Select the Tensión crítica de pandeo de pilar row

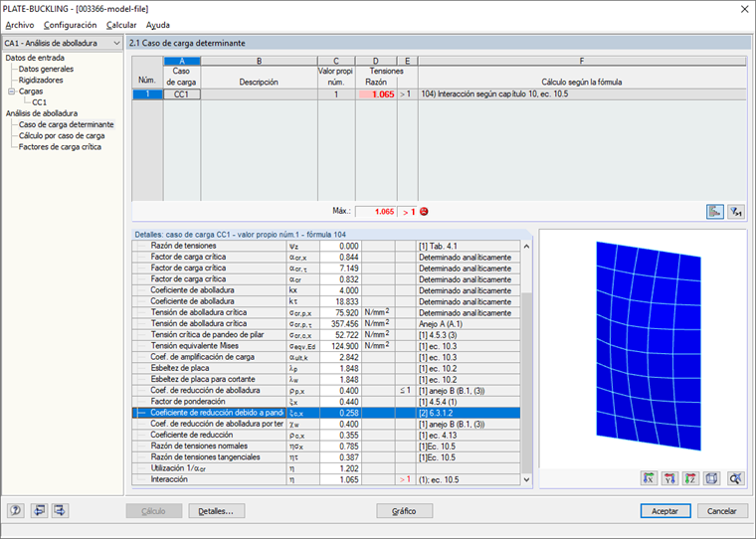[x=326, y=334]
